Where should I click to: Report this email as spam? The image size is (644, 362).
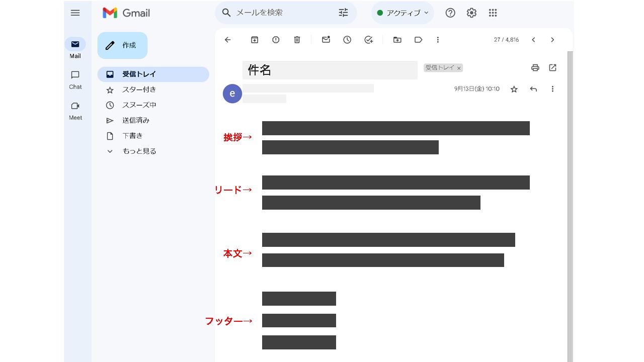pos(276,39)
